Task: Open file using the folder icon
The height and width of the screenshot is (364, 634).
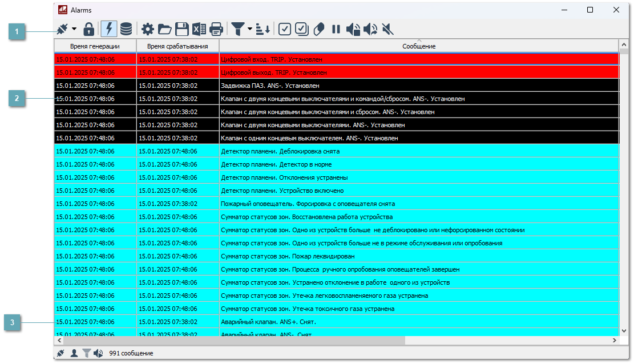Action: (164, 29)
